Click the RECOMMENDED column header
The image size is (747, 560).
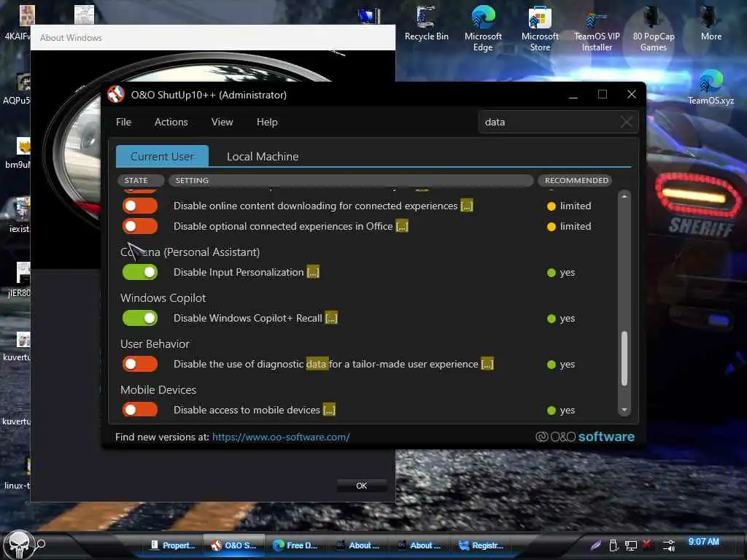pyautogui.click(x=576, y=181)
